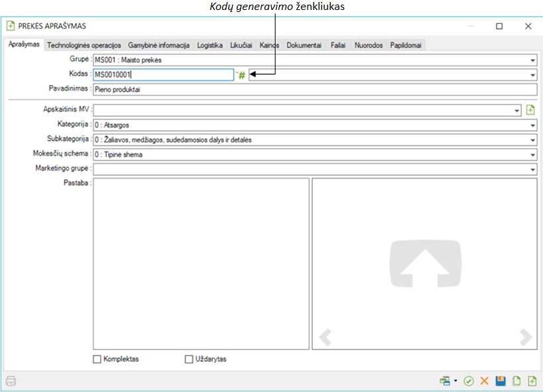Click the green # code generation icon
The width and height of the screenshot is (543, 392).
pos(242,75)
